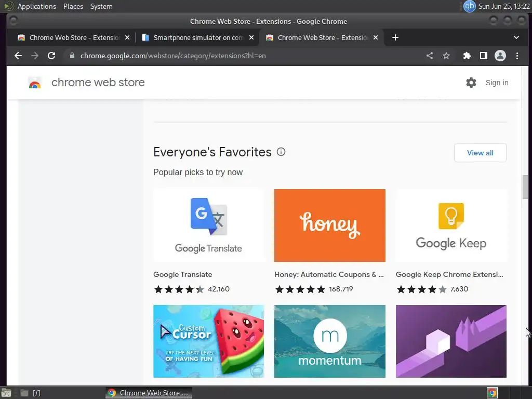Click the Google Keep Chrome Extension title

449,274
